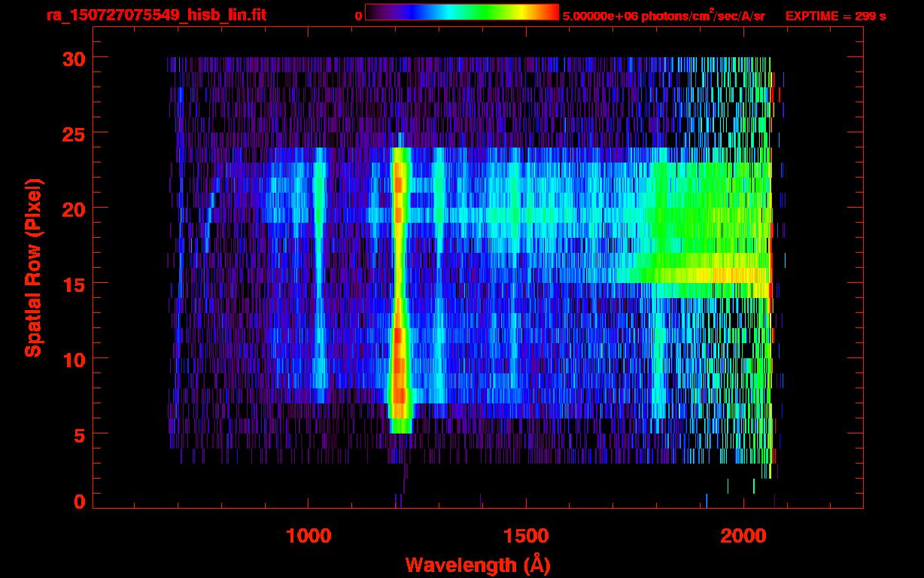The width and height of the screenshot is (924, 578).
Task: Click the Spatial Row (Pixel) axis title
Action: point(34,267)
